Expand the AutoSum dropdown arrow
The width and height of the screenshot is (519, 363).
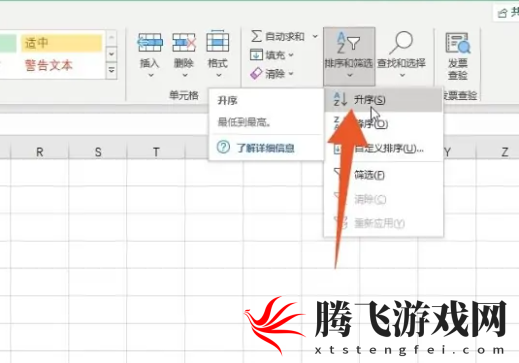[x=315, y=36]
